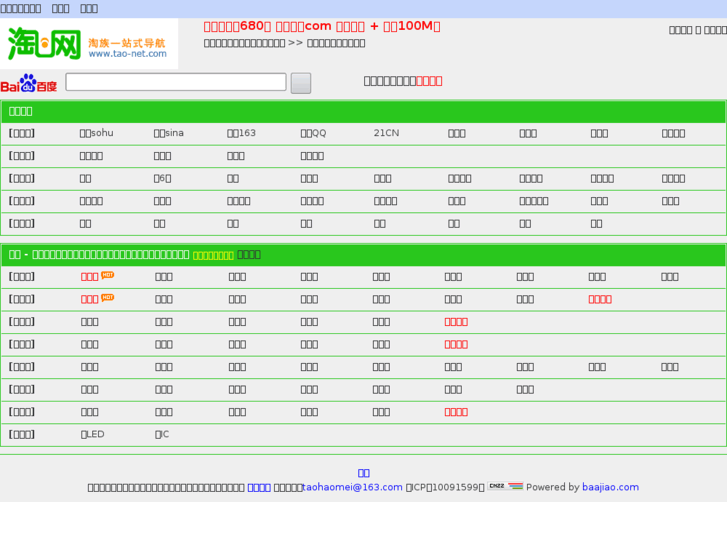Viewport: 727px width, 545px height.
Task: Click the colored stats bar icon near Powered by
Action: (515, 487)
